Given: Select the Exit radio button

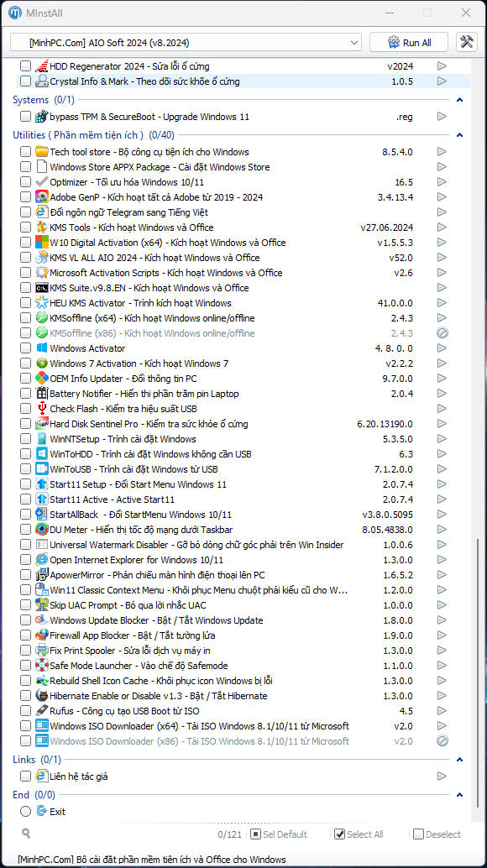Looking at the screenshot, I should point(25,812).
